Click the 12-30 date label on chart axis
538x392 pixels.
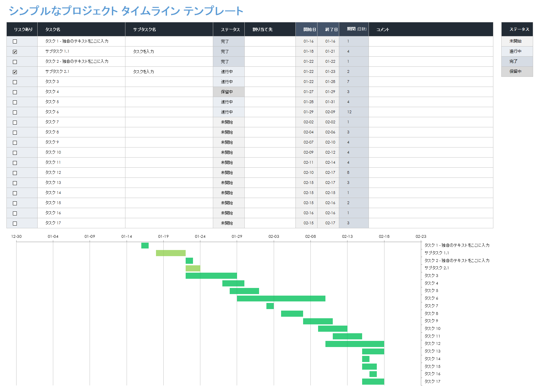pos(17,237)
